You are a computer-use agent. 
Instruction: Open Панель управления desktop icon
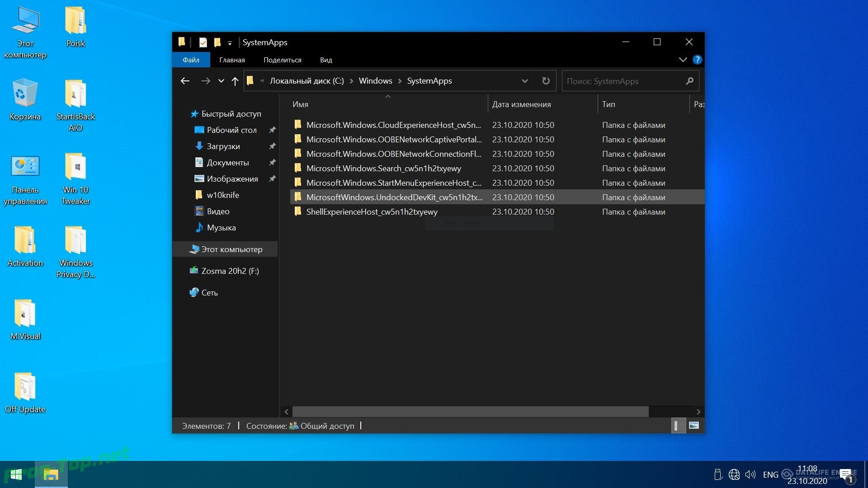coord(25,179)
